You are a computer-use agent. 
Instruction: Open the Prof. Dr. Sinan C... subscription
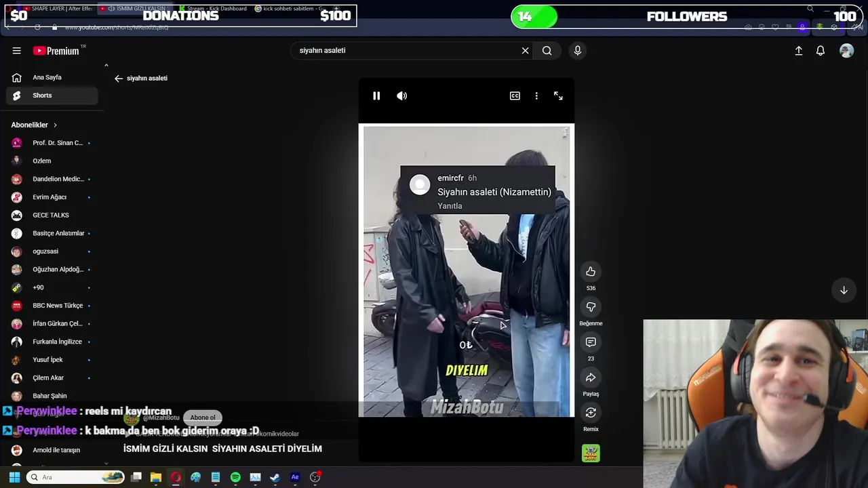[52, 143]
